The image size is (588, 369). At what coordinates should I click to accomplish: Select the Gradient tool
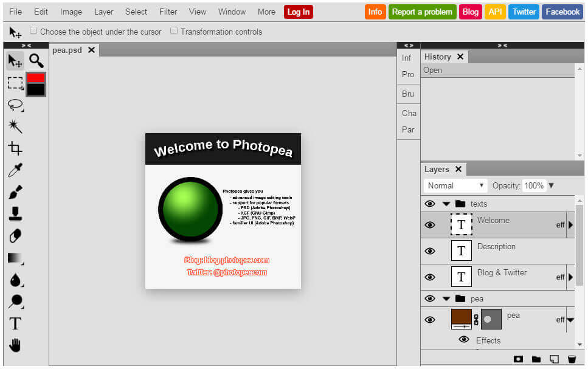pyautogui.click(x=15, y=258)
